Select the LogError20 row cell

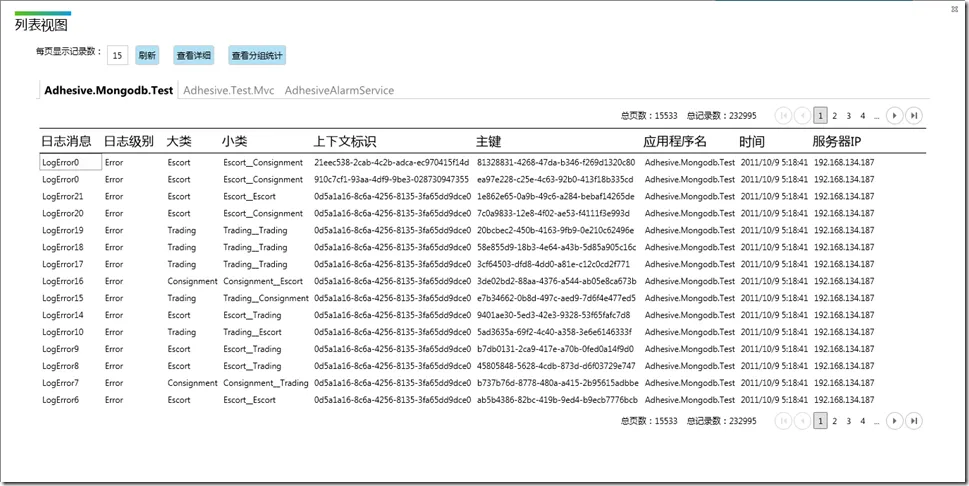pyautogui.click(x=64, y=213)
